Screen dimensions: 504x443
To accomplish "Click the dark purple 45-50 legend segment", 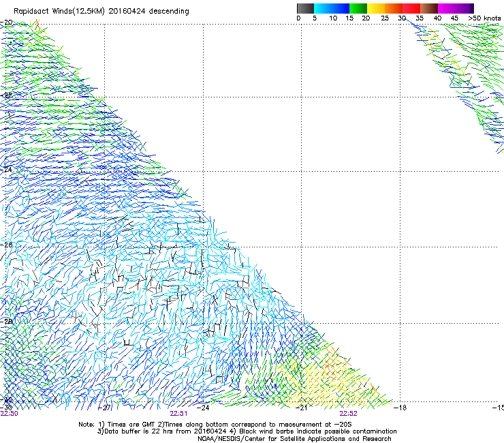I will coord(464,8).
